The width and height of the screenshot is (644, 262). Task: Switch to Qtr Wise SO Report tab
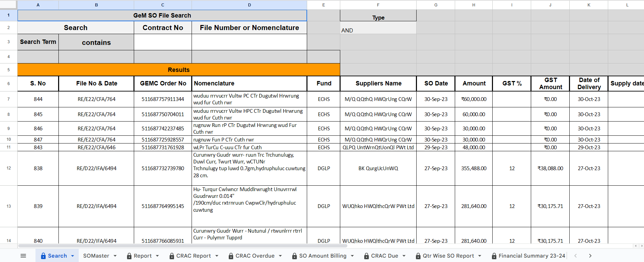tap(448, 256)
